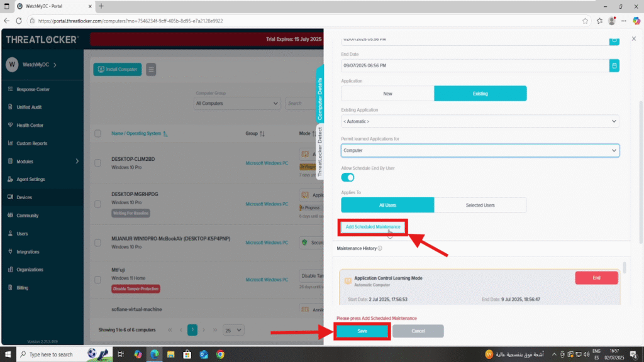Click End Date calendar icon
The image size is (644, 362).
[614, 65]
